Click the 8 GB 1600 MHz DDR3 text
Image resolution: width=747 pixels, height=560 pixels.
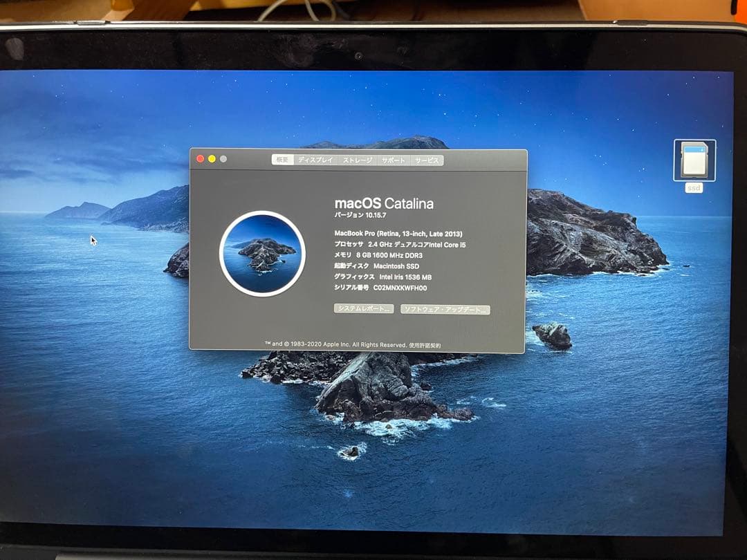tap(389, 255)
